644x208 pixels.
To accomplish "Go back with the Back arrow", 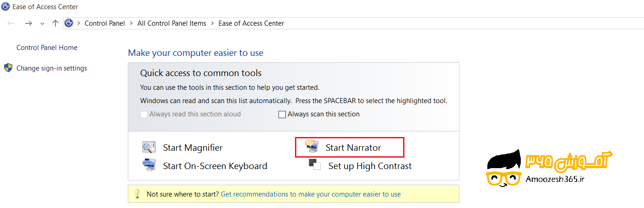I will (11, 23).
